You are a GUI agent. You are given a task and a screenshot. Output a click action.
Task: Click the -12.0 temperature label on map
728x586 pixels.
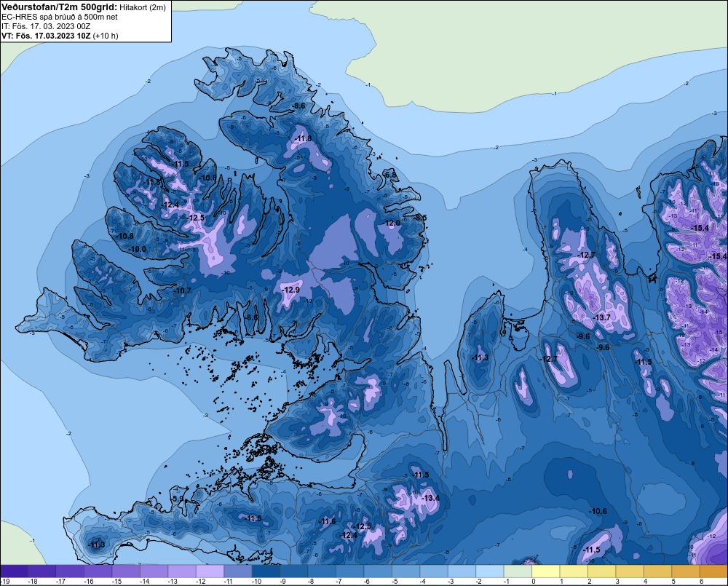pyautogui.click(x=392, y=223)
